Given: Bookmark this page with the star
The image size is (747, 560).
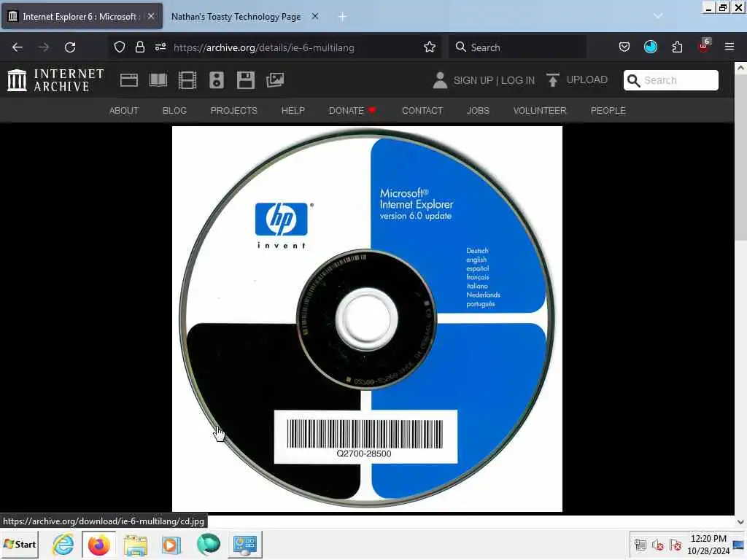Looking at the screenshot, I should click(430, 47).
